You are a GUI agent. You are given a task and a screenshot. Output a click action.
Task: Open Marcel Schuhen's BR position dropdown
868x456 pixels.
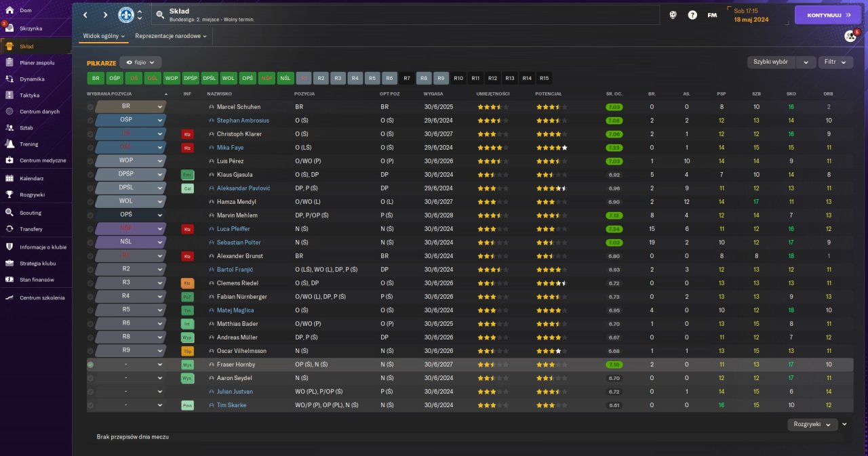pyautogui.click(x=131, y=107)
